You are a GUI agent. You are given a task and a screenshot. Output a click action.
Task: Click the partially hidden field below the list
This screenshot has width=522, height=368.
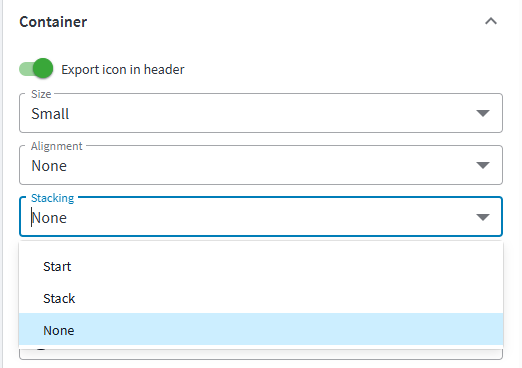coord(261,354)
